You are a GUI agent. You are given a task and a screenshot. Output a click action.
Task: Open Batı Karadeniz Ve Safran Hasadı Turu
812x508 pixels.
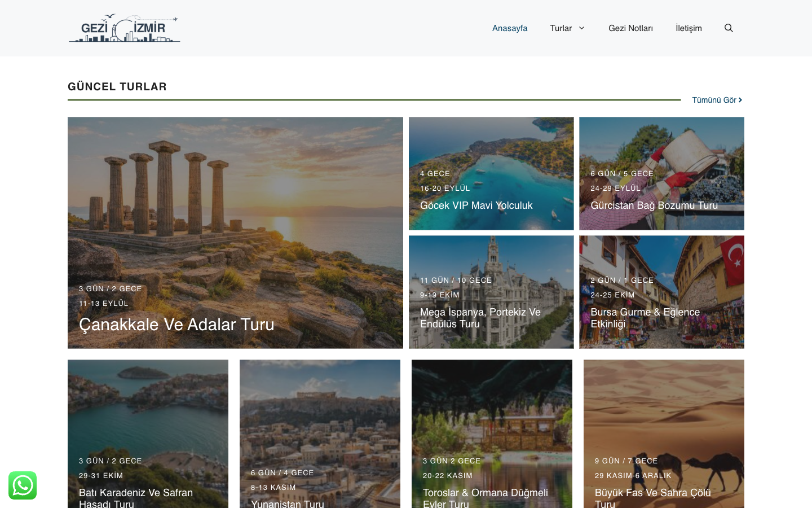(x=136, y=498)
